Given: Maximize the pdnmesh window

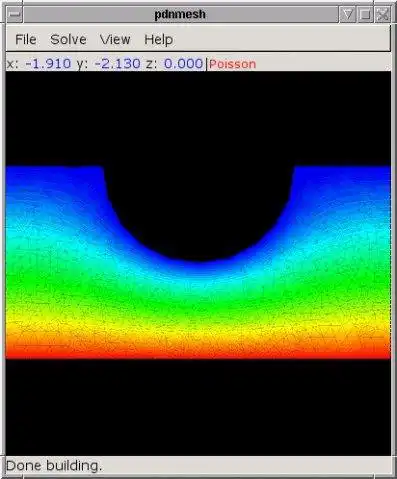Looking at the screenshot, I should coord(365,14).
